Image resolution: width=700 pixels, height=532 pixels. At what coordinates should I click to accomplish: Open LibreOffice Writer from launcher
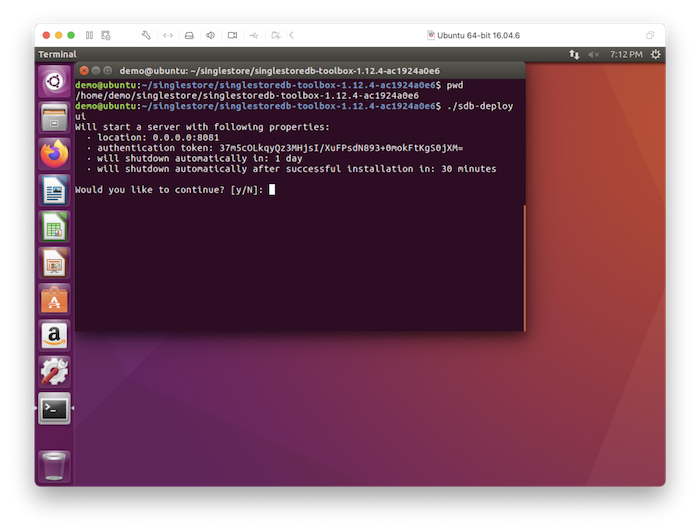[54, 191]
